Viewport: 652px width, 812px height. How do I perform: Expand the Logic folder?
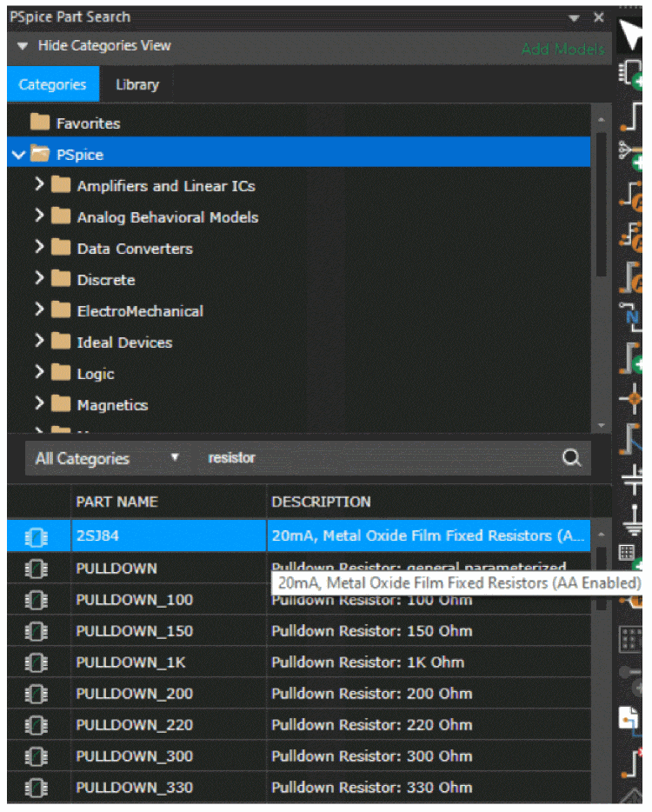[39, 372]
